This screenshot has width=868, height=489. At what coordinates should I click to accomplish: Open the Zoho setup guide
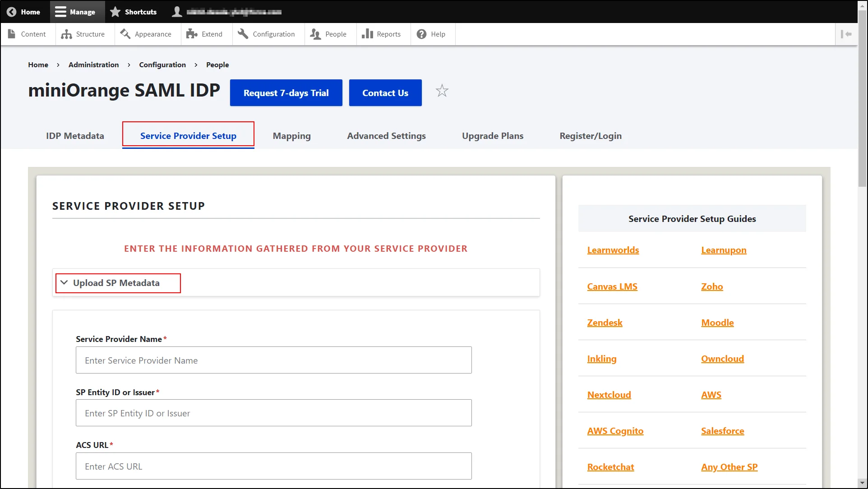point(712,286)
